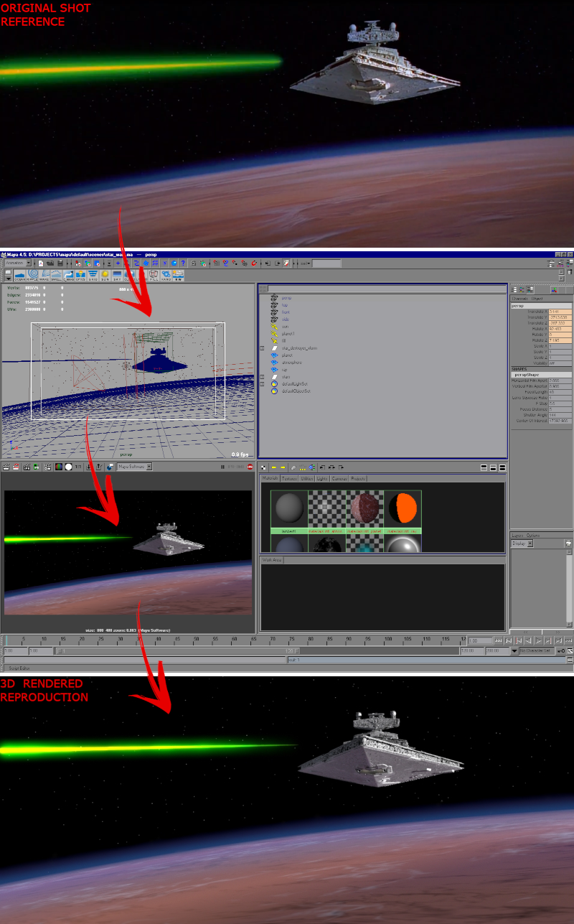
Task: Expand defaultLightSet in the Outliner
Action: click(263, 383)
